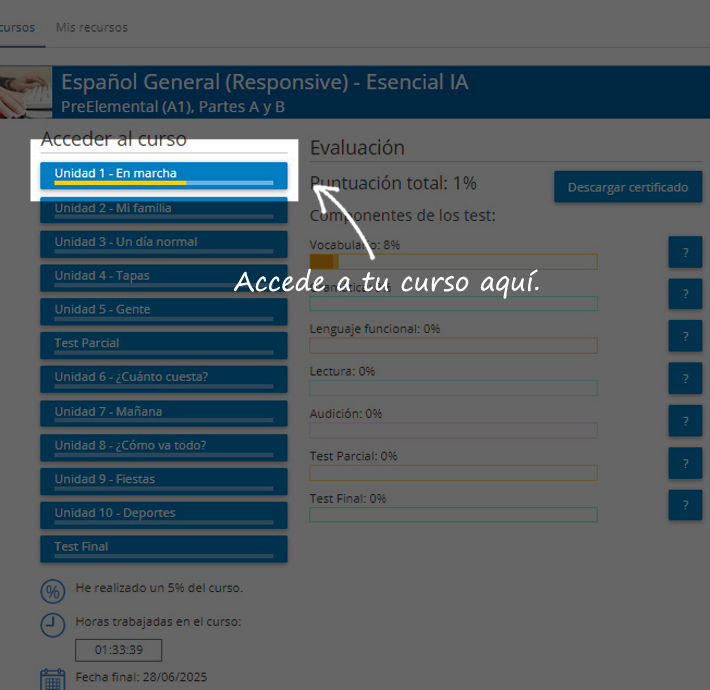The width and height of the screenshot is (710, 690).
Task: Click the hours worked time field
Action: (x=119, y=650)
